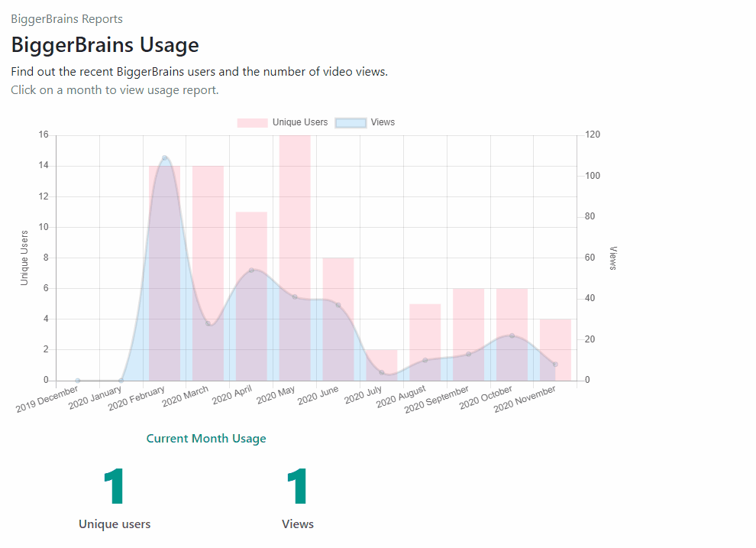Click the Views count of 1

(x=298, y=486)
